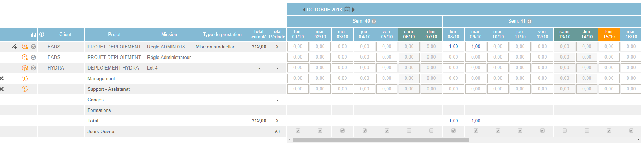Go to next month using right arrow
This screenshot has height=144, width=644.
click(x=354, y=10)
